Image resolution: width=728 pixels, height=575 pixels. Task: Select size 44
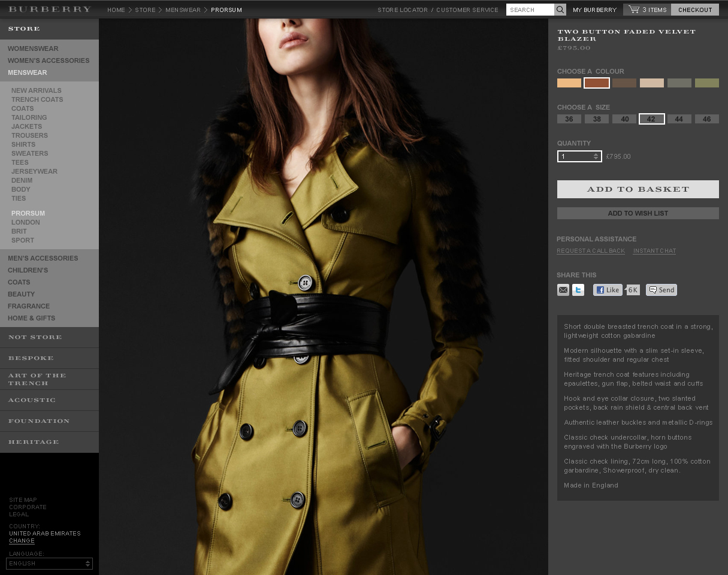coord(679,119)
